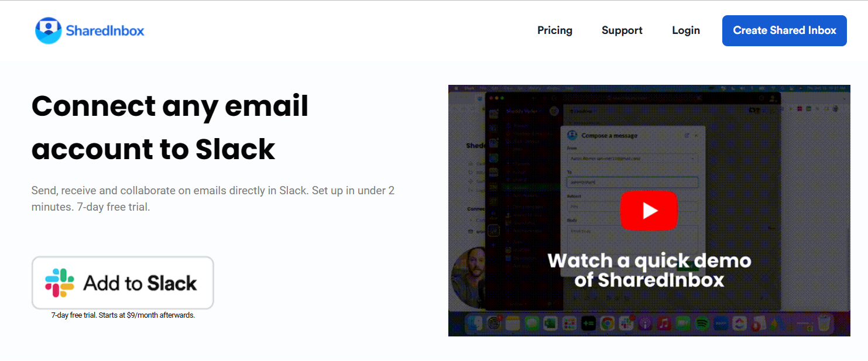Go to the Login page
Image resolution: width=868 pixels, height=361 pixels.
click(x=686, y=30)
